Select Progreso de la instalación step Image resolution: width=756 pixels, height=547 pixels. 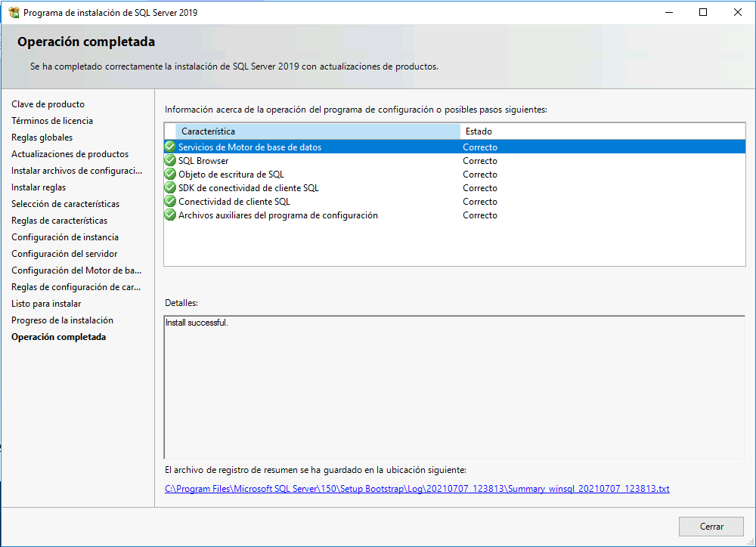pyautogui.click(x=63, y=320)
